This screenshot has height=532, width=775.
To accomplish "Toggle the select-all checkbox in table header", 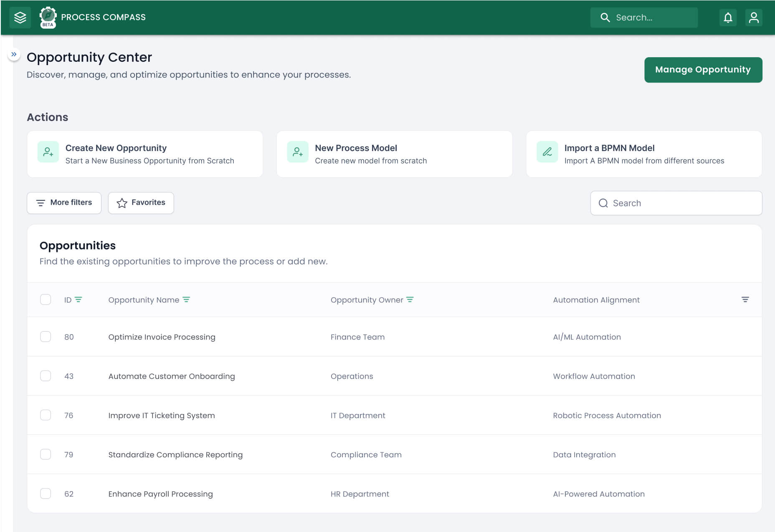I will 46,300.
